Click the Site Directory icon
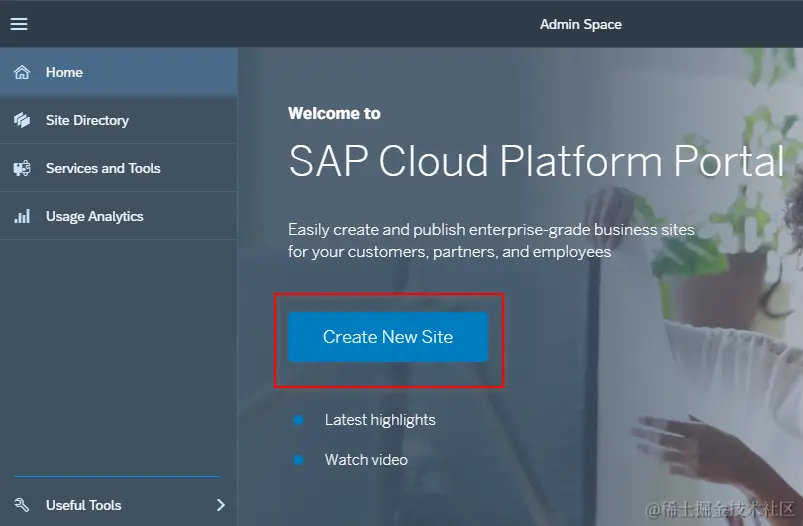Screen dimensions: 803x526 click(x=22, y=120)
